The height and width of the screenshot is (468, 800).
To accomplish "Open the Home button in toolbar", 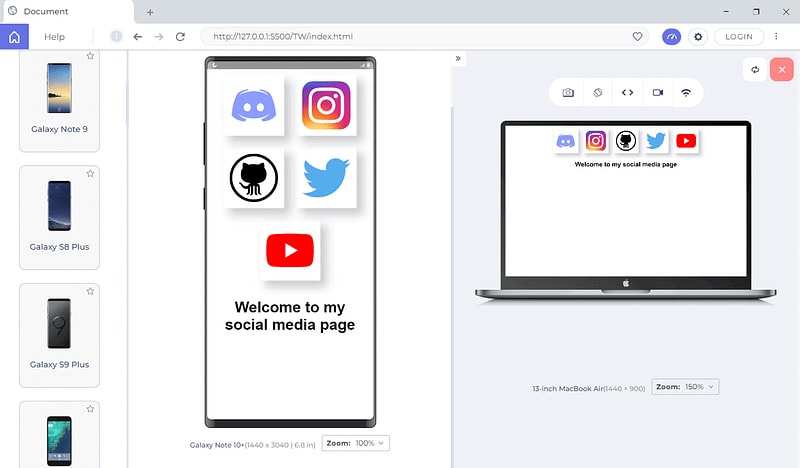I will pyautogui.click(x=14, y=37).
